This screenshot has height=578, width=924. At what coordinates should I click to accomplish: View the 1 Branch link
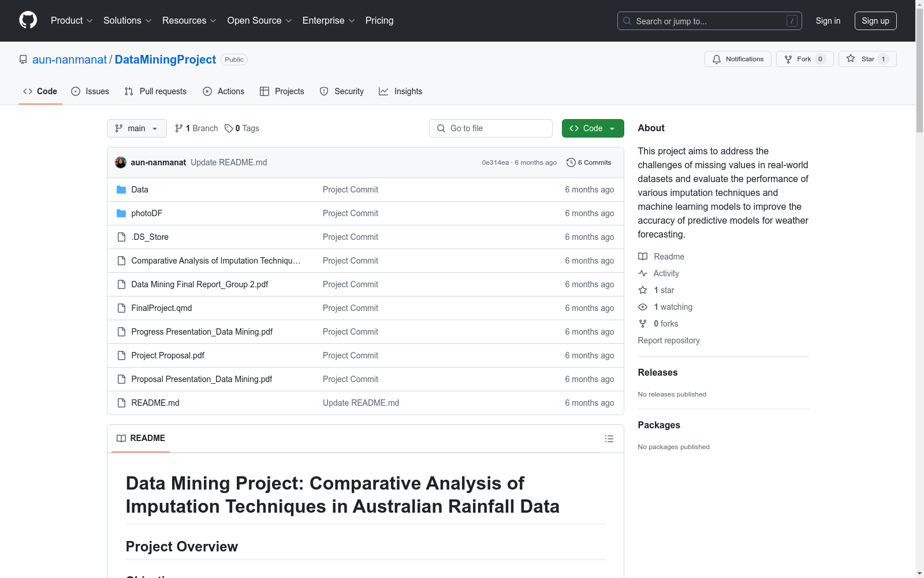(197, 128)
